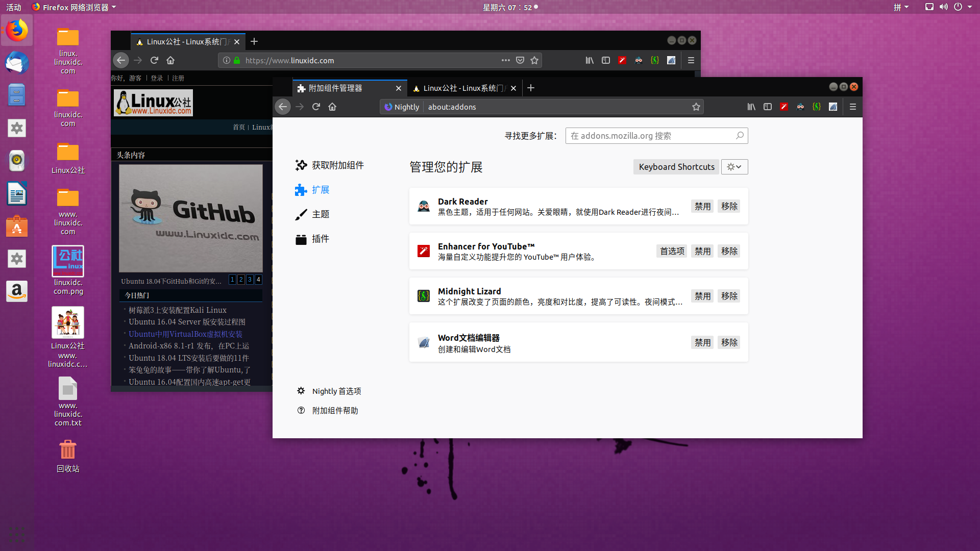980x551 pixels.
Task: Open input method menu in top bar
Action: point(901,7)
